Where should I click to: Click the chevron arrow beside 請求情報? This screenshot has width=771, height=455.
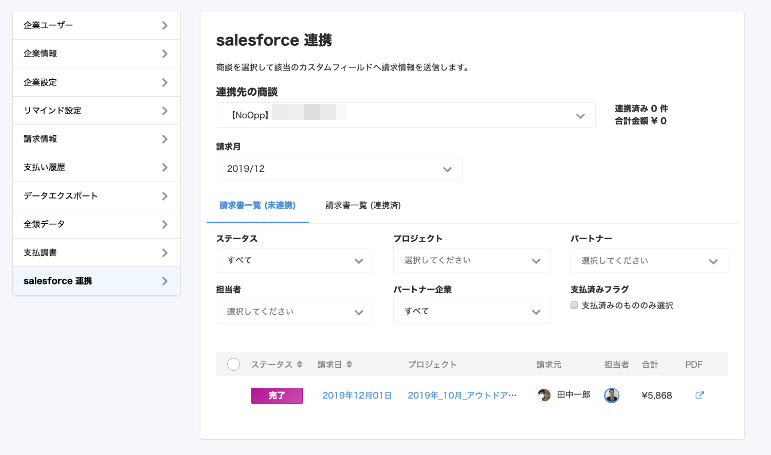click(x=165, y=139)
